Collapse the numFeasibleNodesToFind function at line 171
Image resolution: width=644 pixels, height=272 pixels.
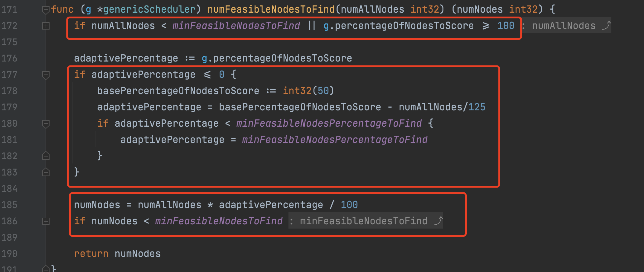(46, 10)
